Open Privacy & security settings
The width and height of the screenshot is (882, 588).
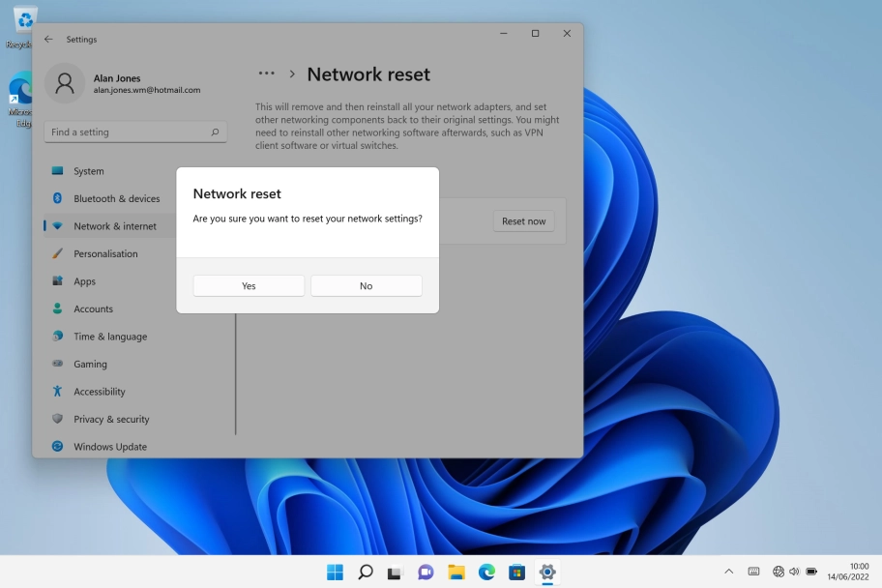tap(60, 419)
